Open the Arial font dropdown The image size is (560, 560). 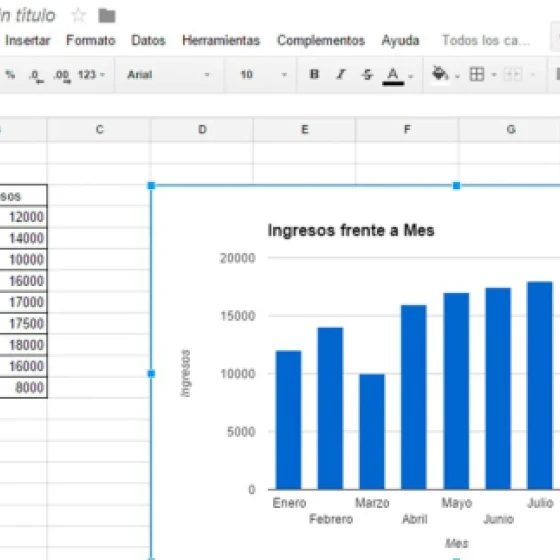coord(169,74)
